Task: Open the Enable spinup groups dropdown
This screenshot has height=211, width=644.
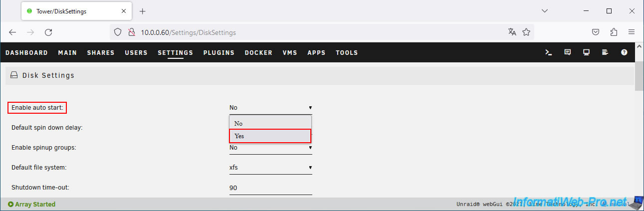Action: point(270,148)
